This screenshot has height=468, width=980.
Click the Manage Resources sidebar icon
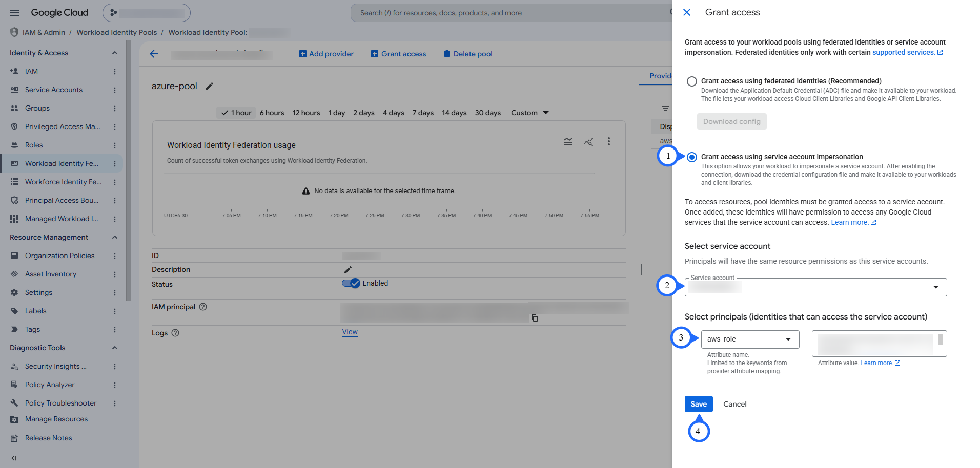14,419
